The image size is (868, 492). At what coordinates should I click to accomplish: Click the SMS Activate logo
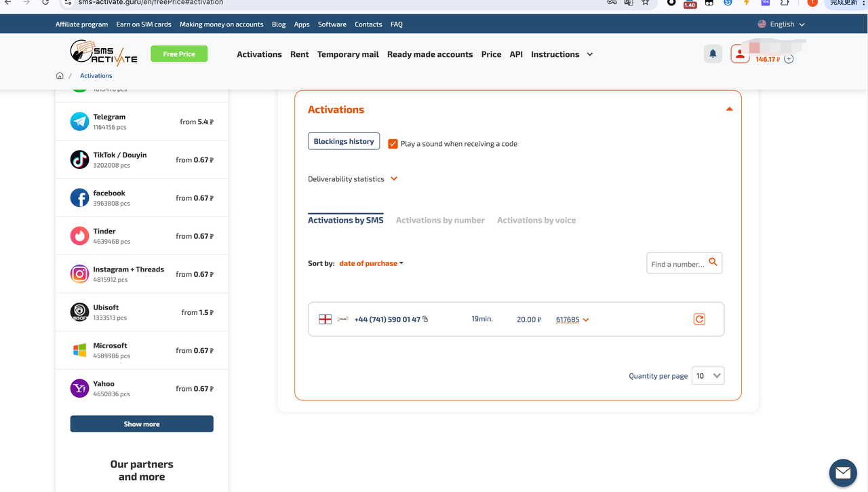pyautogui.click(x=104, y=53)
